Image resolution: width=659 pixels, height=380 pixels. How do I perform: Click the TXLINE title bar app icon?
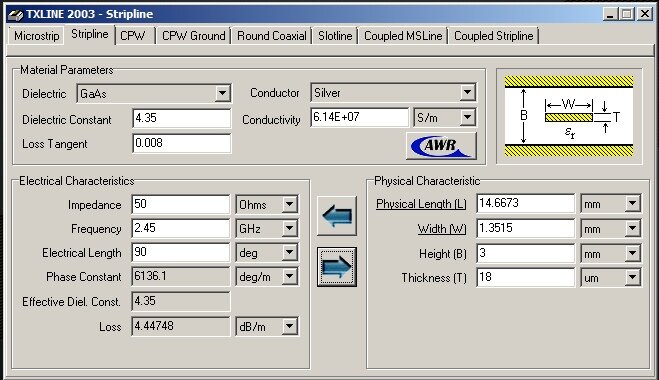16,14
